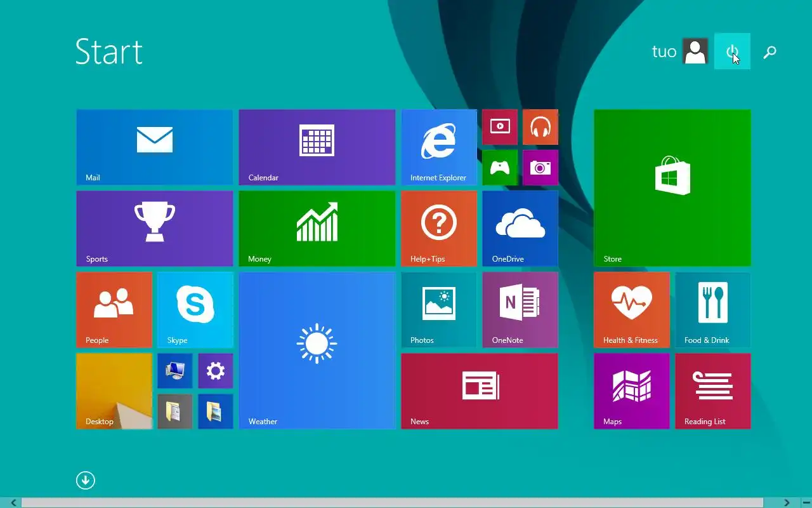Open the Desktop tile
Screen dimensions: 812x508
tap(114, 391)
